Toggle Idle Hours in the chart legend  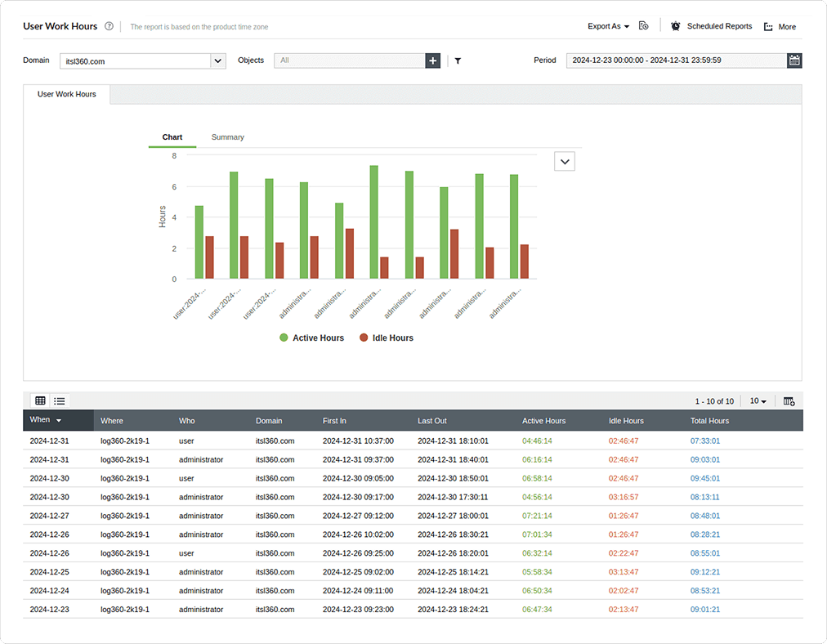coord(386,338)
